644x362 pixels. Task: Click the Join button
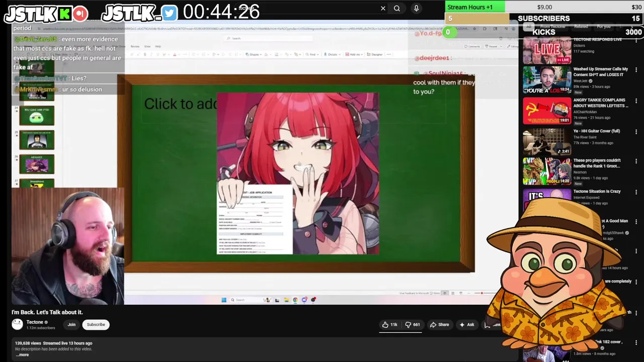(x=71, y=325)
